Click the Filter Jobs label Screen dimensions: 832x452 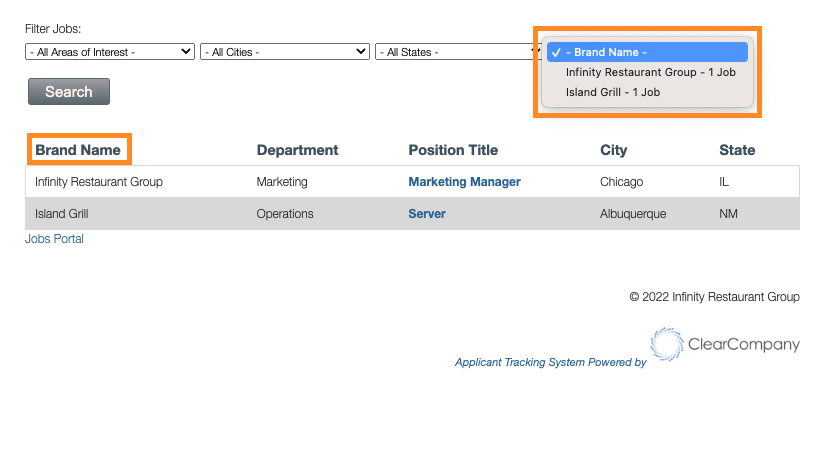click(53, 29)
